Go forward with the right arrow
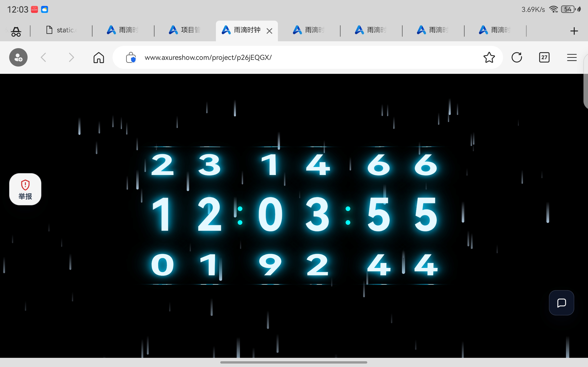This screenshot has width=588, height=367. pos(71,58)
